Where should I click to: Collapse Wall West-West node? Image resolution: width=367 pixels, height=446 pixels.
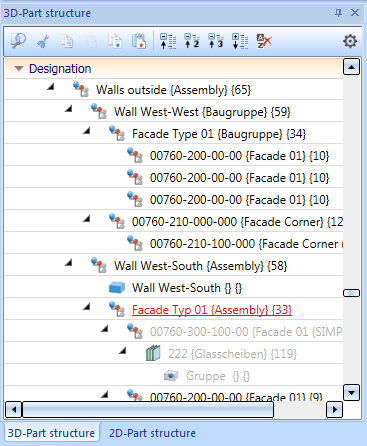(x=69, y=109)
